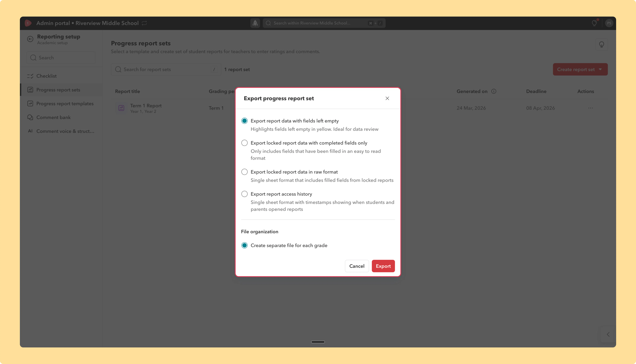636x364 pixels.
Task: Open Progress report sets in sidebar
Action: click(61, 90)
